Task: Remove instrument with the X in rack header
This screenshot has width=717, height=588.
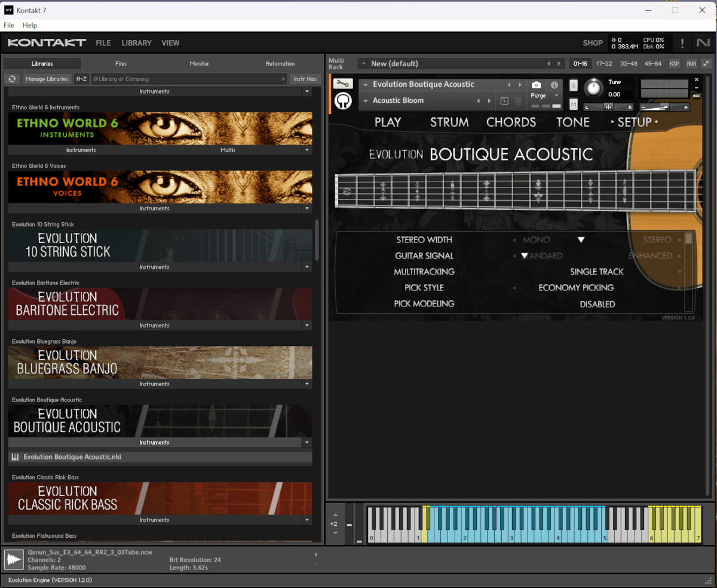Action: click(696, 79)
